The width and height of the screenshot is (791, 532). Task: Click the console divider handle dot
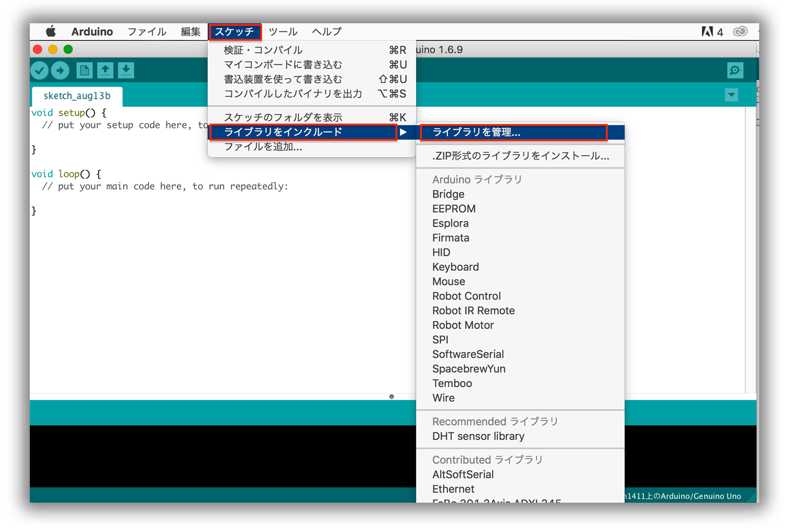[391, 397]
